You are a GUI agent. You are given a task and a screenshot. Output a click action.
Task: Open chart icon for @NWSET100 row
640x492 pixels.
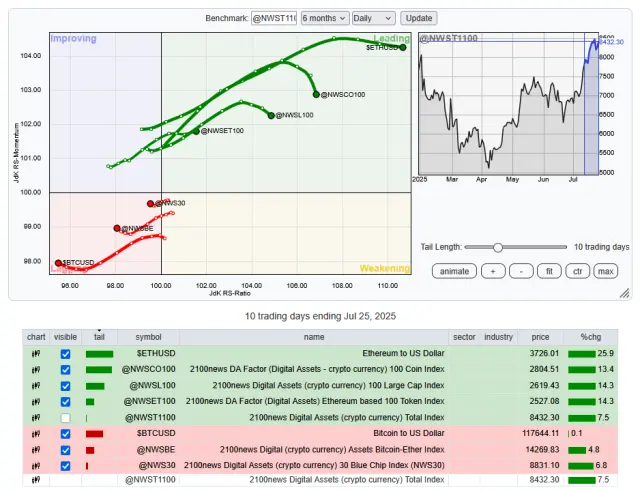36,402
